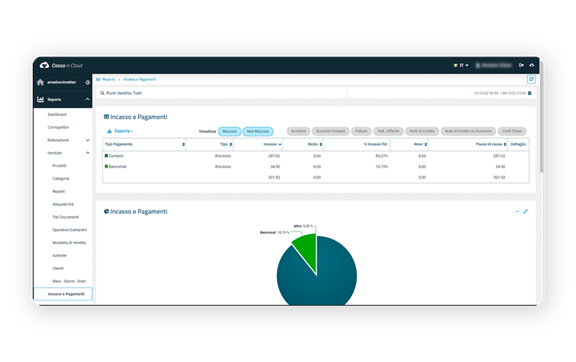Click the Incasso e Pagamenti breadcrumb link
Screen dimensions: 576x362
(x=140, y=79)
